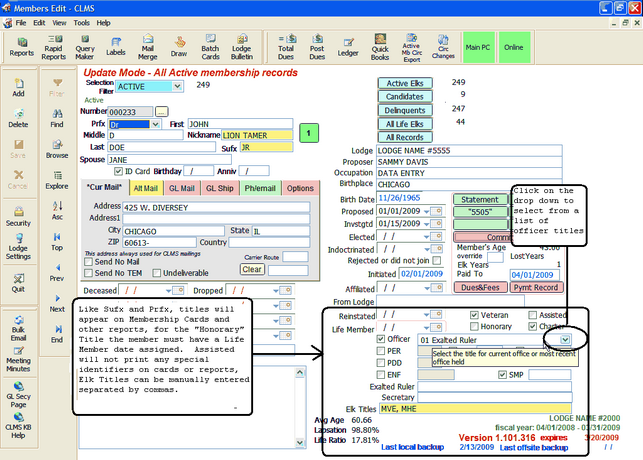Open Quick Books from toolbar
The width and height of the screenshot is (643, 460).
(379, 46)
